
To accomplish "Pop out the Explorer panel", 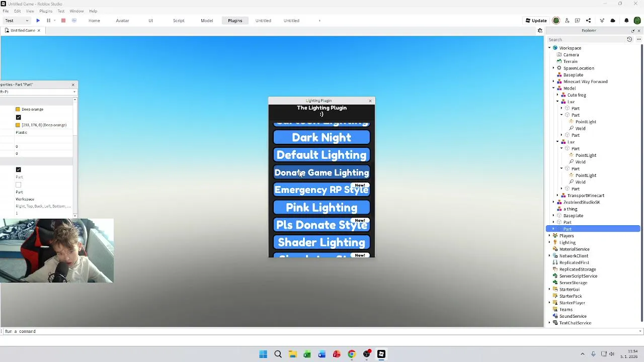I will [633, 31].
